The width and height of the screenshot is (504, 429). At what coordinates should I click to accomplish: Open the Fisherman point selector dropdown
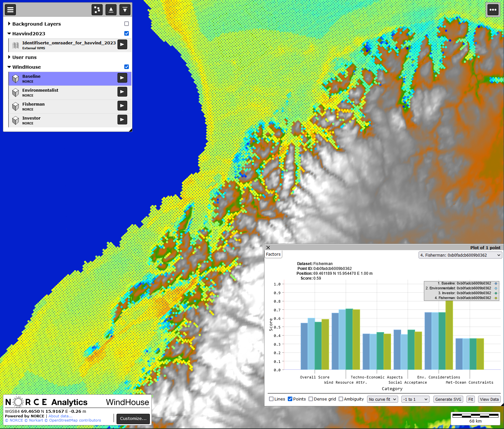[x=460, y=255]
